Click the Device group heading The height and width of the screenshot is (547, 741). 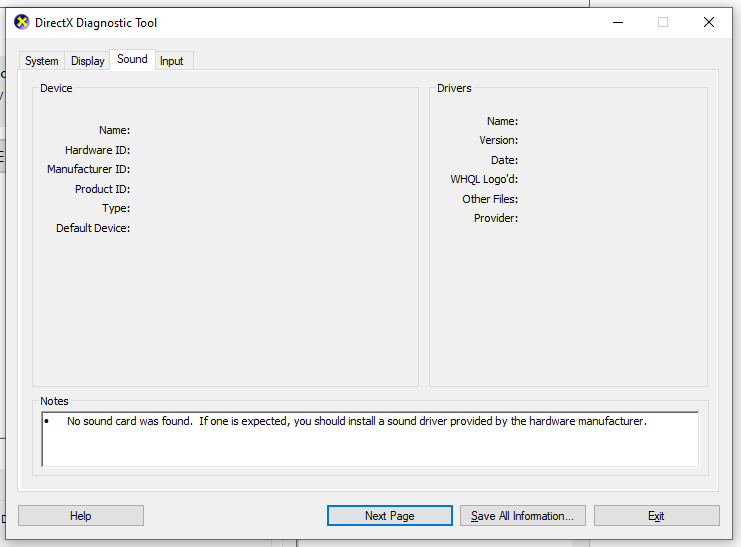point(56,88)
